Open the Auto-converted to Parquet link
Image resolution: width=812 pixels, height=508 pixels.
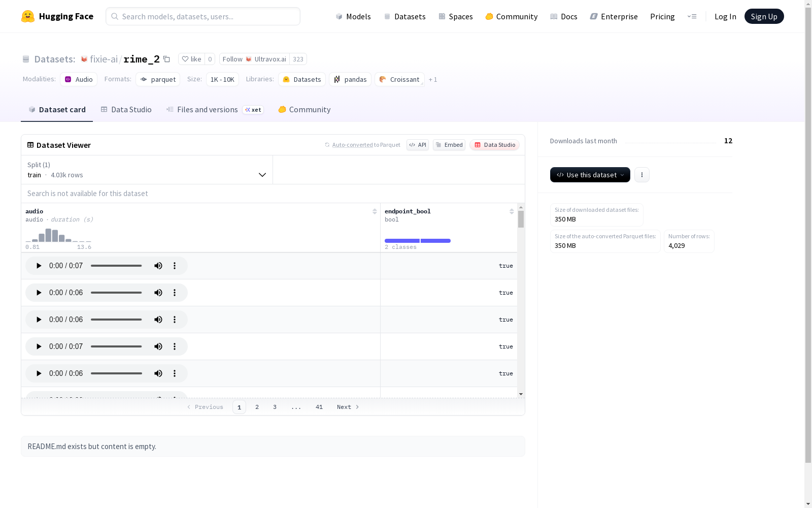click(x=362, y=145)
